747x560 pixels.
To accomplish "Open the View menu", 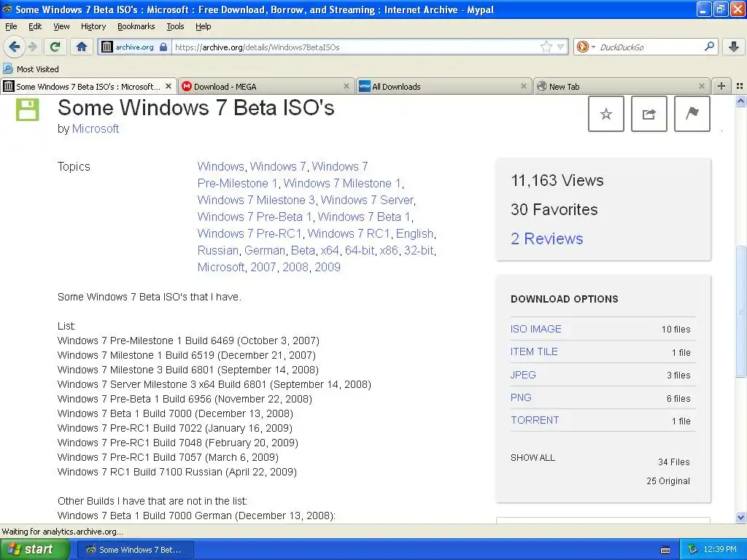I will (61, 26).
